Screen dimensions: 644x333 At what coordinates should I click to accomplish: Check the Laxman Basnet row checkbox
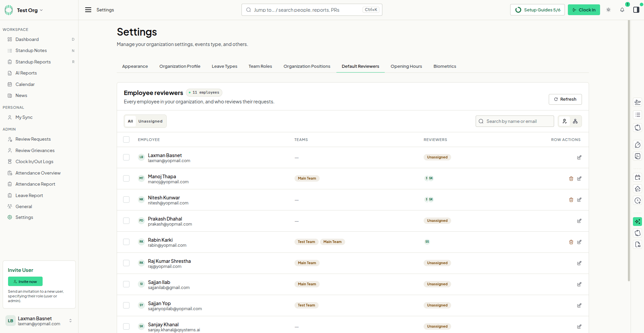126,157
